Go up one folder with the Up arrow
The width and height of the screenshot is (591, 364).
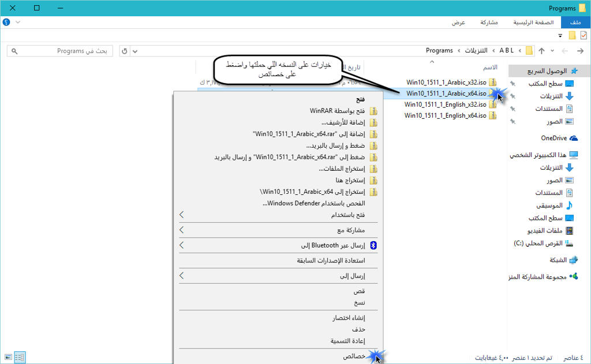[x=541, y=51]
